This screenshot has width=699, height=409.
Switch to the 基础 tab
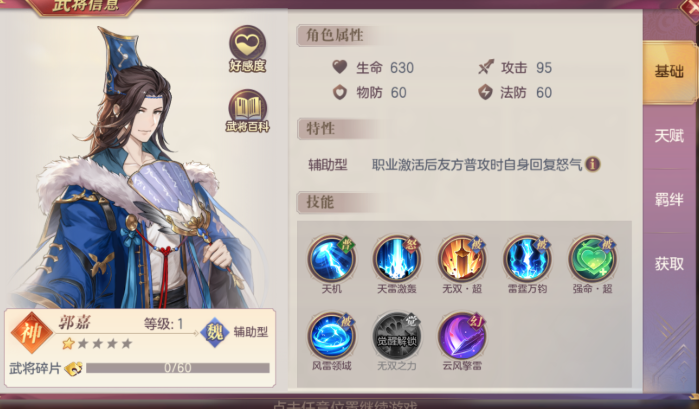[x=669, y=72]
